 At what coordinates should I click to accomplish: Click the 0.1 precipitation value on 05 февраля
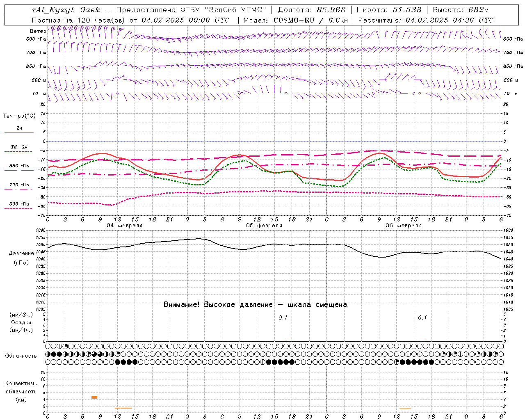(283, 317)
